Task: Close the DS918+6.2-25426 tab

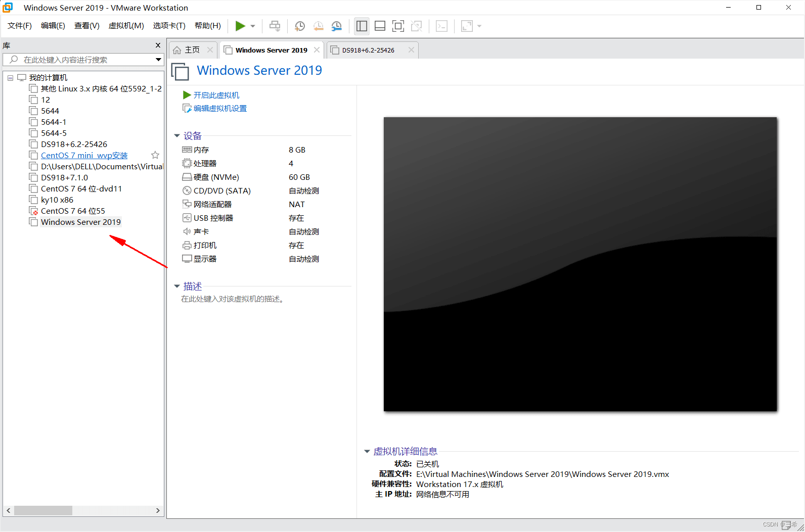Action: tap(411, 50)
